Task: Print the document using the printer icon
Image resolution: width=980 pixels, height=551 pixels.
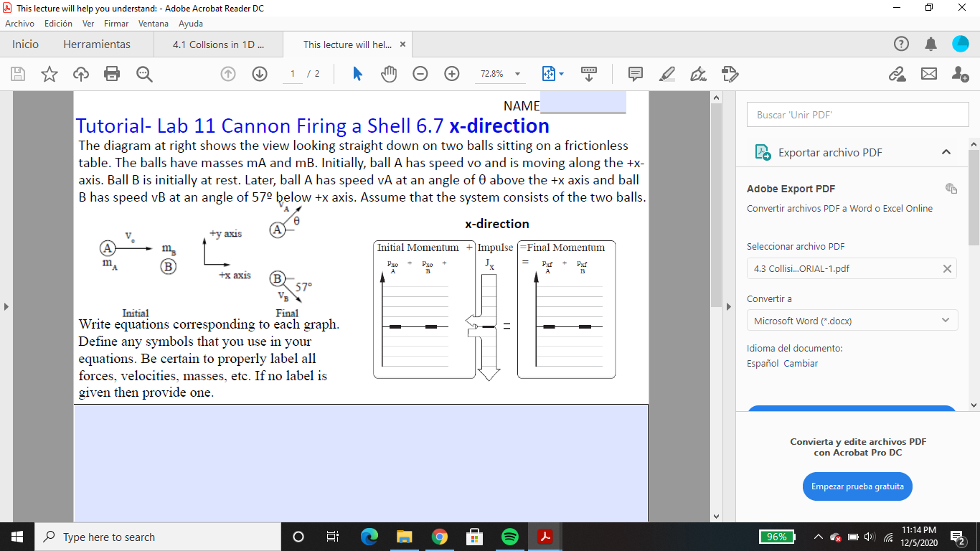Action: point(112,74)
